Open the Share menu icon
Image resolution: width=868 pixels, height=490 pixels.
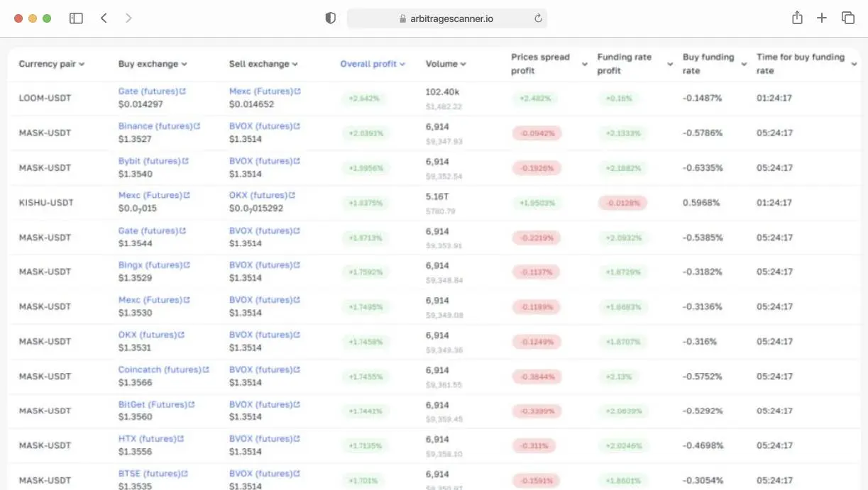point(797,18)
